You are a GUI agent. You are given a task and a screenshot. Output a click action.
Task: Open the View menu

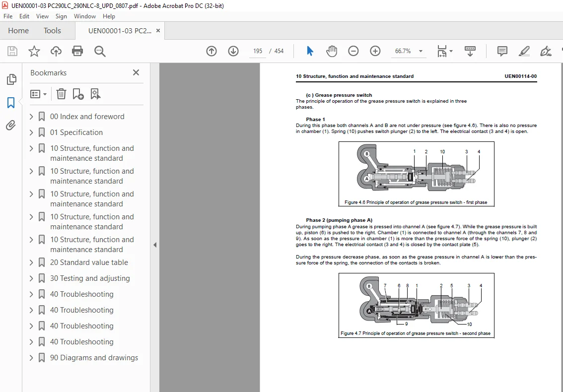[x=42, y=16]
